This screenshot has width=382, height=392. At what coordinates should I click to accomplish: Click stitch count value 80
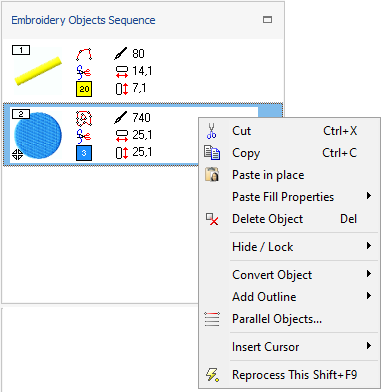(138, 54)
